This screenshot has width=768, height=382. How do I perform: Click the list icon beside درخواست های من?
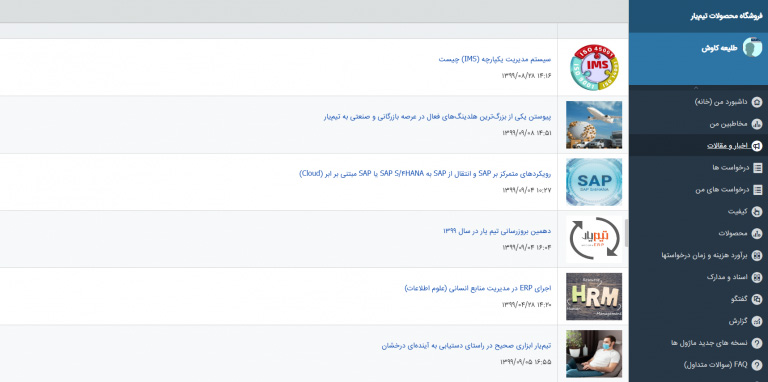point(757,190)
